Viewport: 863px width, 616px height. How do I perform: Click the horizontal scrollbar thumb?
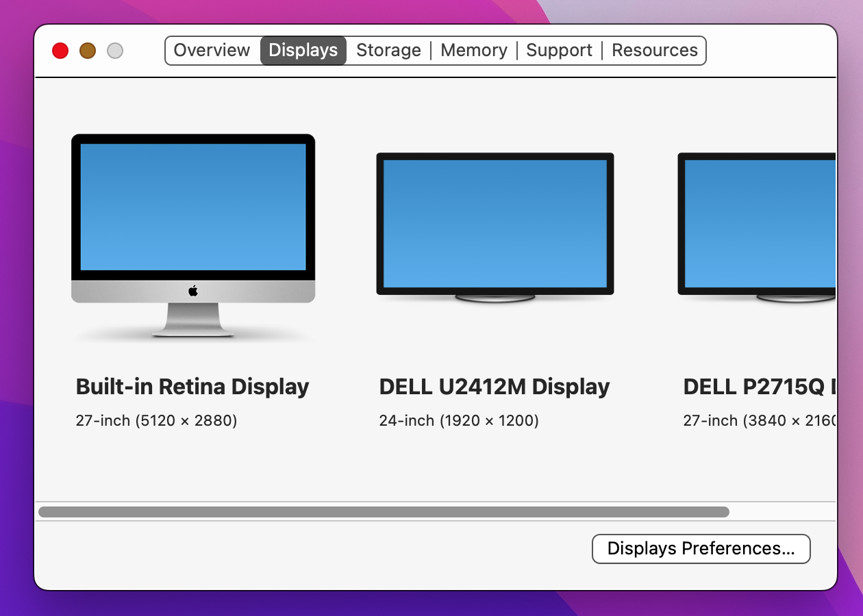(384, 512)
